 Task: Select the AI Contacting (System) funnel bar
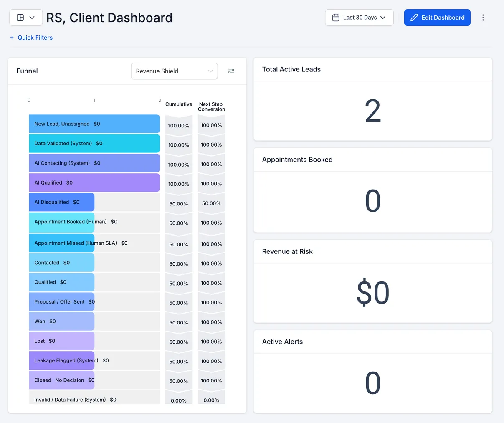coord(94,163)
